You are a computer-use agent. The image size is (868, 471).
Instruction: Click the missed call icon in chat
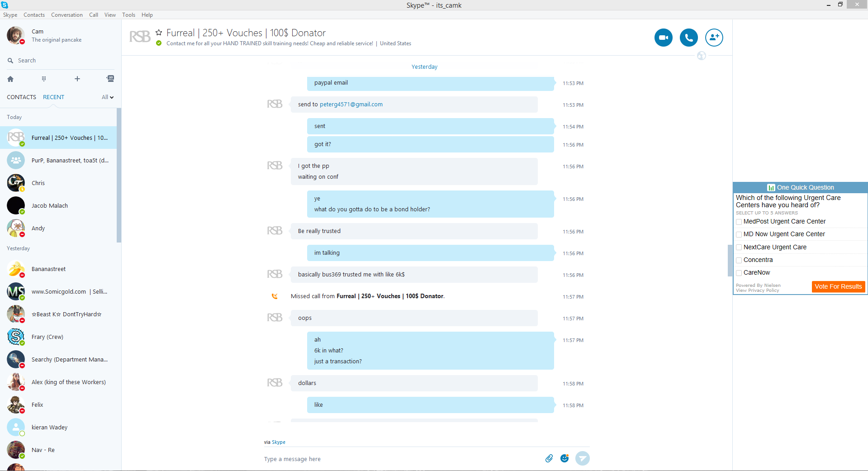[x=275, y=296]
